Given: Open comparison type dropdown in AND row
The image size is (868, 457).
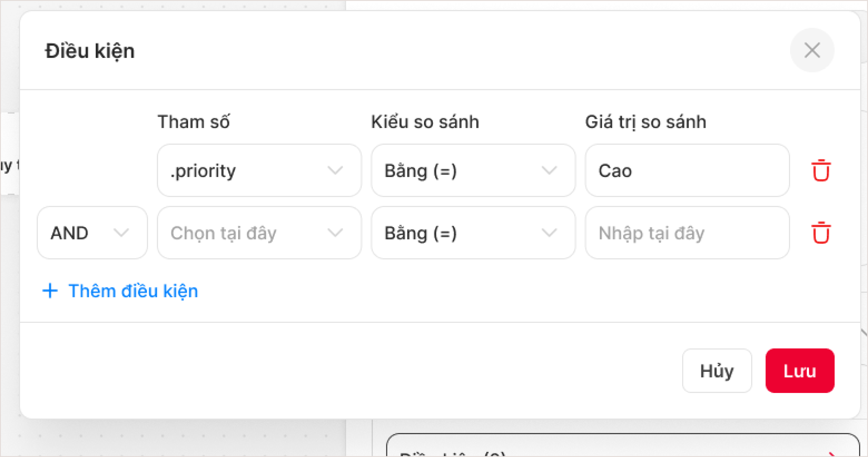Looking at the screenshot, I should click(473, 233).
